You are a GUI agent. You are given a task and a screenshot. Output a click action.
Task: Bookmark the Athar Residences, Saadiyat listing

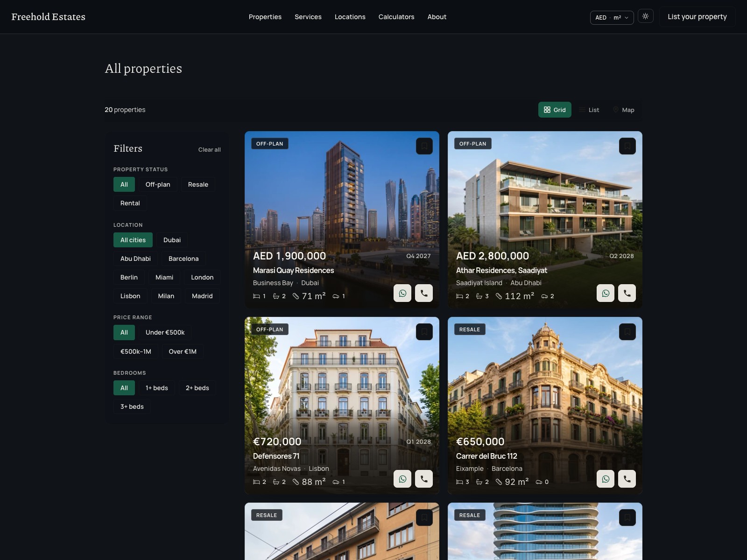point(627,146)
